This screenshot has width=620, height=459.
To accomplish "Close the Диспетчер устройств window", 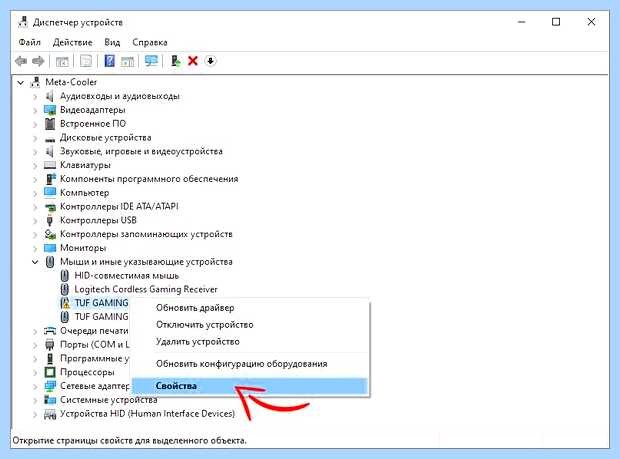I will coord(591,22).
